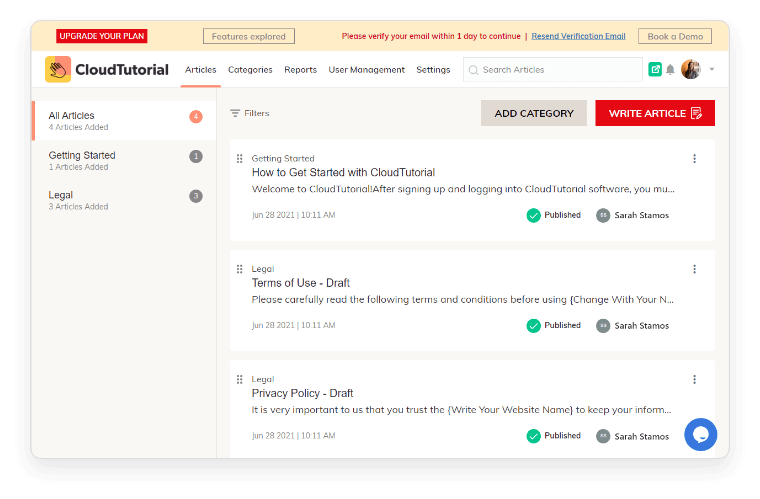The height and width of the screenshot is (499, 760).
Task: Open notifications bell icon
Action: pos(670,69)
